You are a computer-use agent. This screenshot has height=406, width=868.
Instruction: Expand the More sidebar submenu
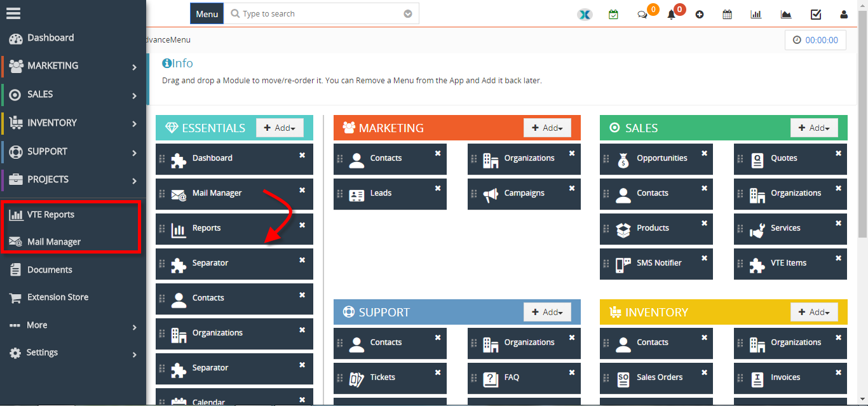134,327
